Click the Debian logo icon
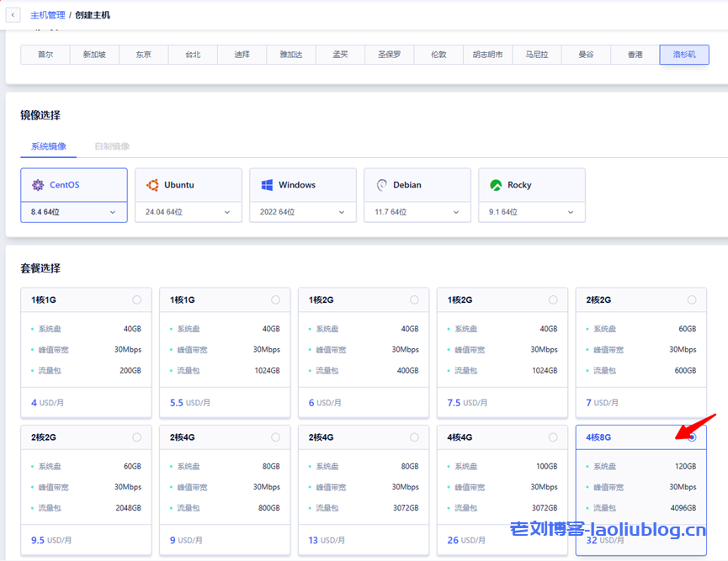The image size is (728, 561). 380,184
